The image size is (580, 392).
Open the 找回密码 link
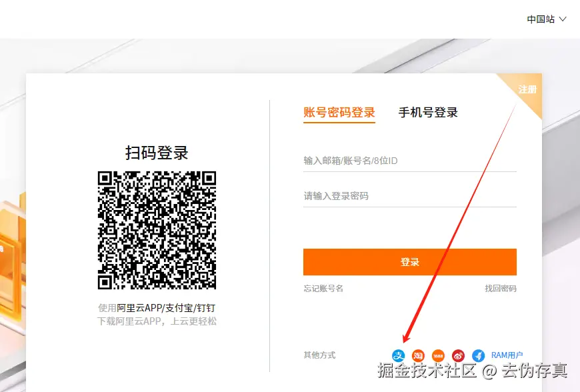(x=501, y=289)
